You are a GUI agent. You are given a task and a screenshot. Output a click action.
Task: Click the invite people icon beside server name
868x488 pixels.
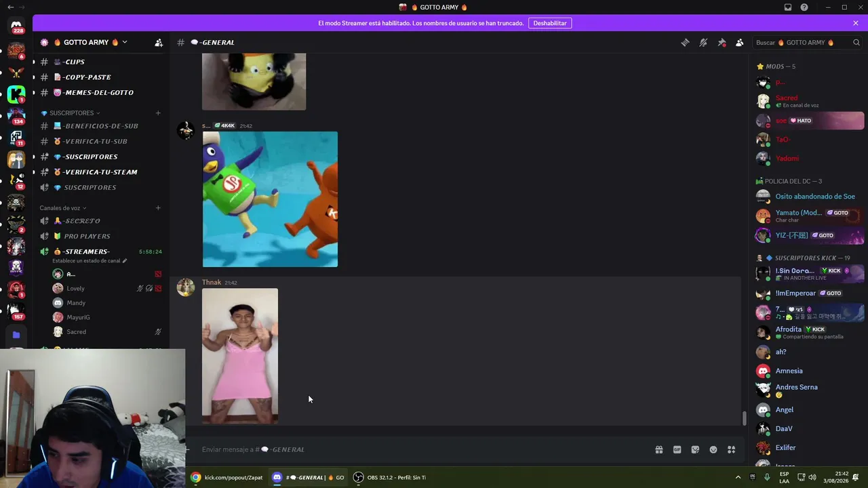(159, 42)
